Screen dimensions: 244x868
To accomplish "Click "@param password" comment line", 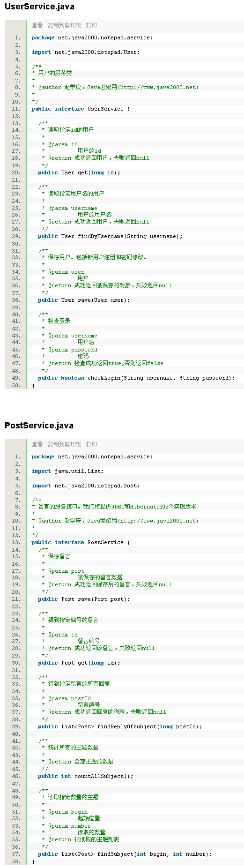I will click(70, 350).
